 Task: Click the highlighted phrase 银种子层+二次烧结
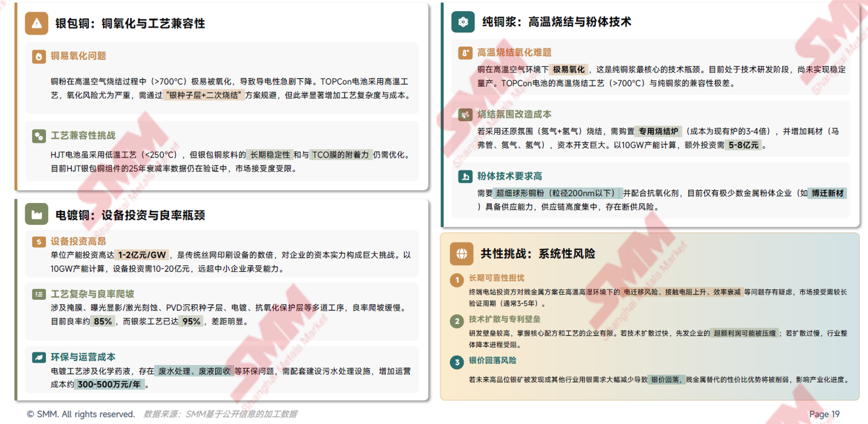click(x=204, y=96)
